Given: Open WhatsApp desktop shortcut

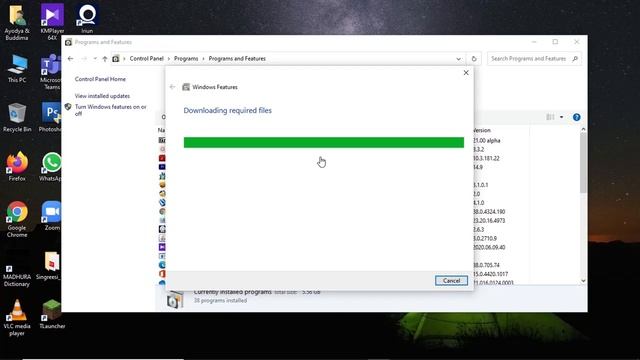Looking at the screenshot, I should 51,167.
